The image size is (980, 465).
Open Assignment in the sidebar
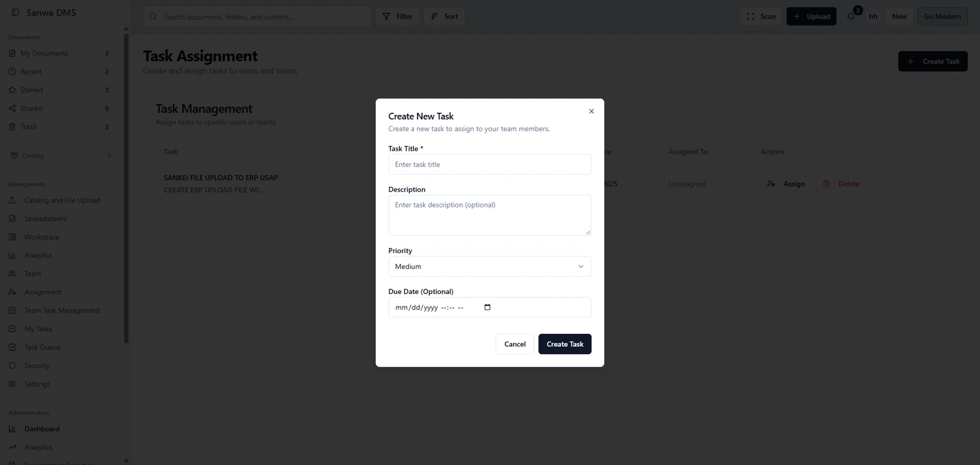tap(42, 292)
